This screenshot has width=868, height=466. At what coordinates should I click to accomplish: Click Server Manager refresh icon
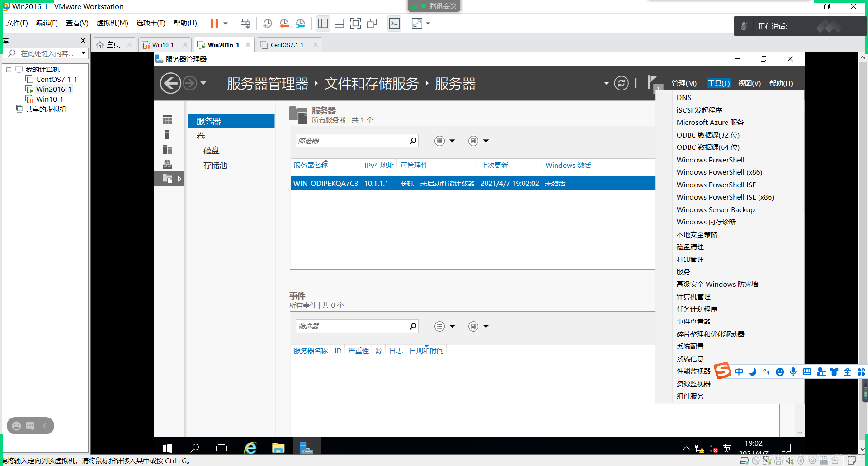621,83
